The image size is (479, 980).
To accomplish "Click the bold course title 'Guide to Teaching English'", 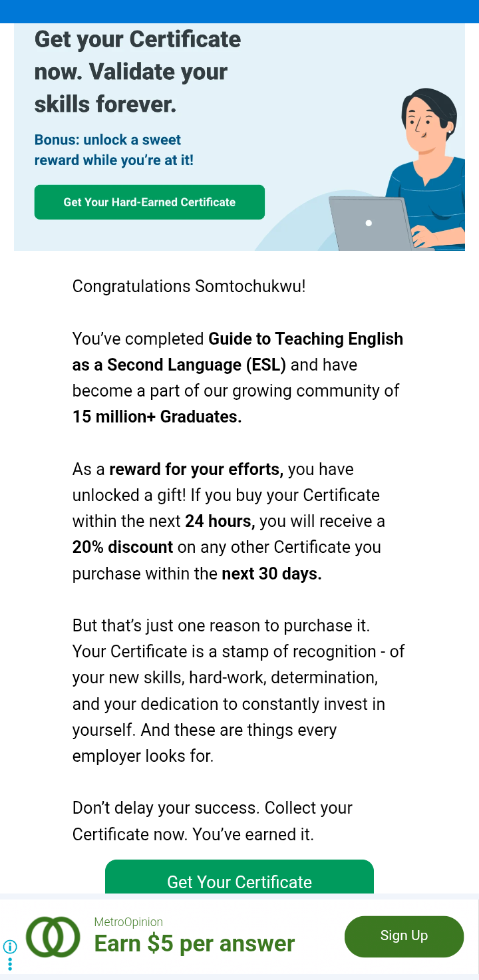I will (305, 339).
